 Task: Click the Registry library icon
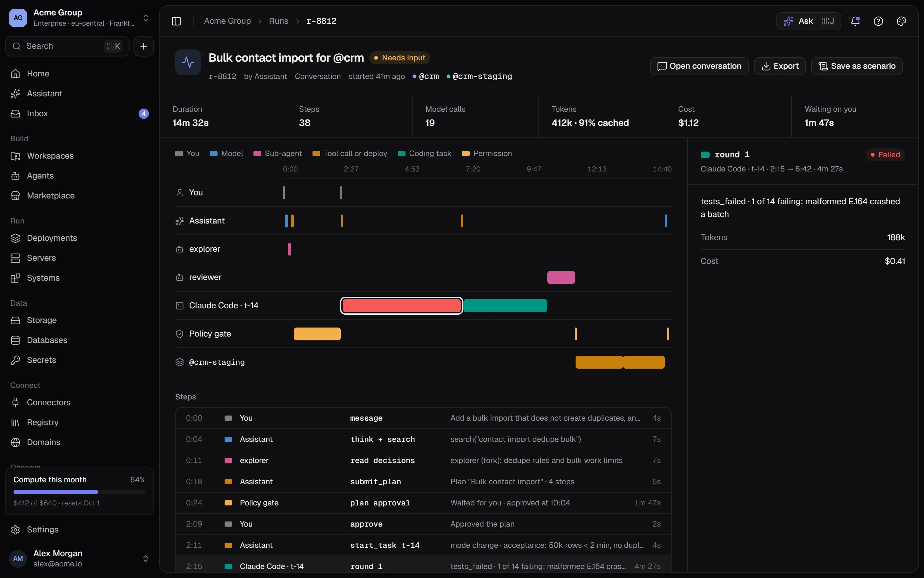tap(15, 422)
